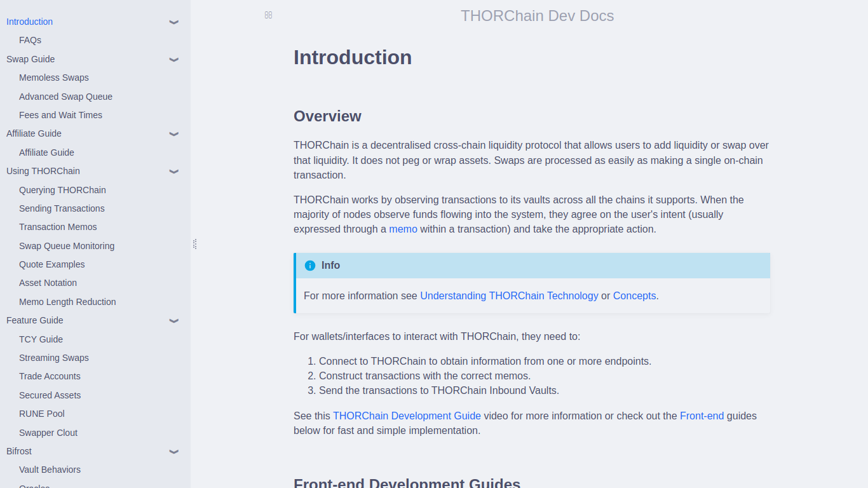
Task: Open Quote Examples page
Action: (51, 264)
